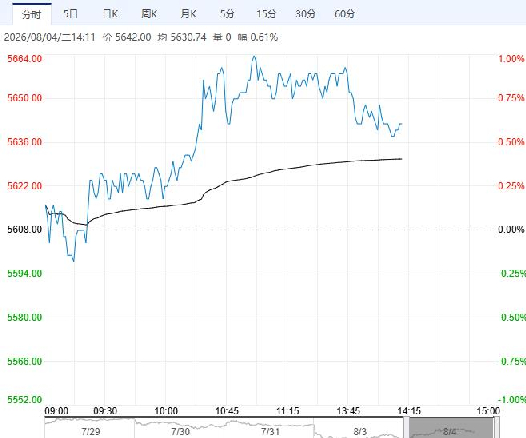Open the 60分 interval tab
The height and width of the screenshot is (438, 526).
pos(344,14)
